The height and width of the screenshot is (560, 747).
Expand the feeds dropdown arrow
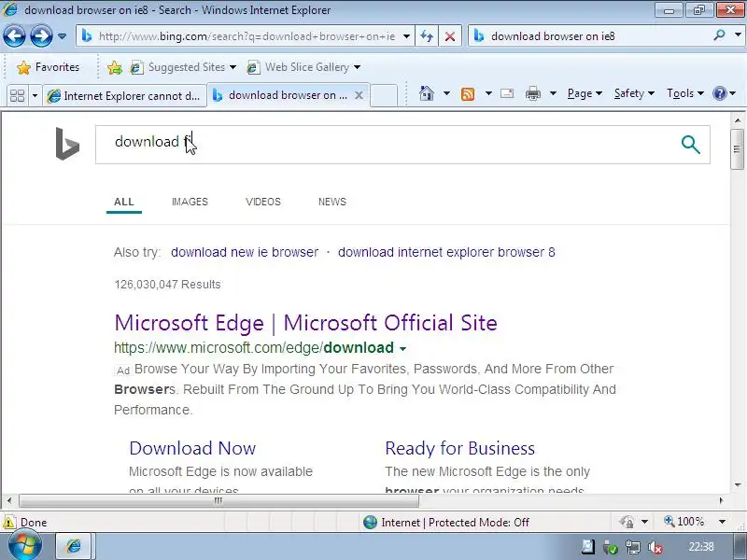[x=488, y=93]
